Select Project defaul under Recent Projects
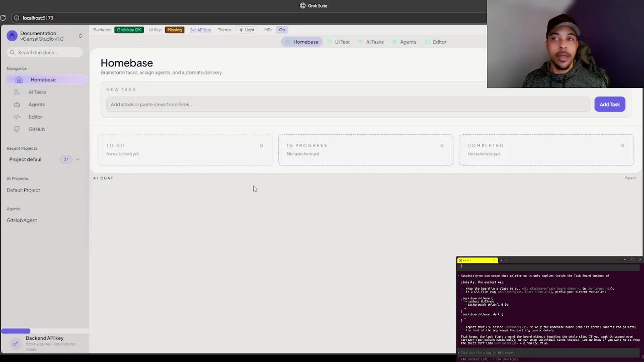The width and height of the screenshot is (644, 362). click(x=25, y=159)
